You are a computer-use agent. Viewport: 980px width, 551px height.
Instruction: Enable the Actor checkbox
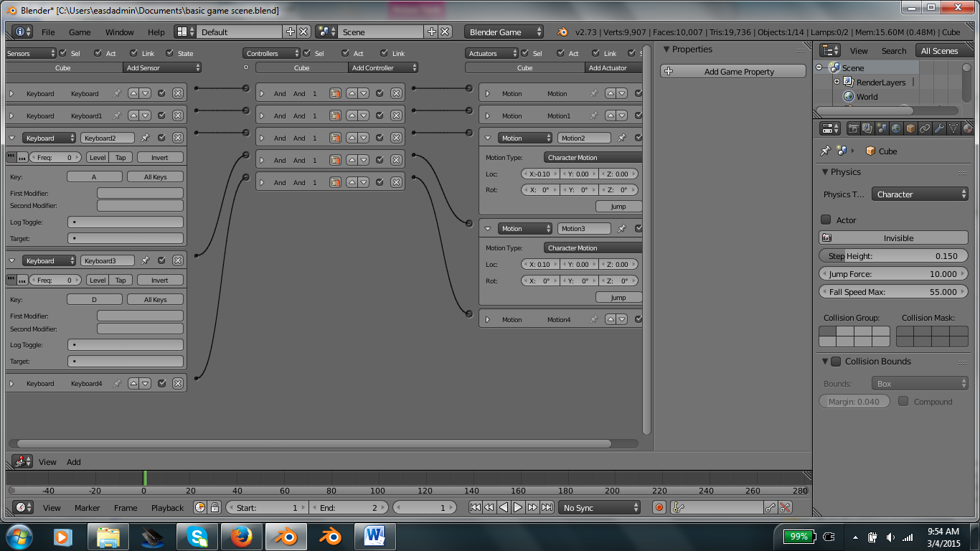point(826,220)
